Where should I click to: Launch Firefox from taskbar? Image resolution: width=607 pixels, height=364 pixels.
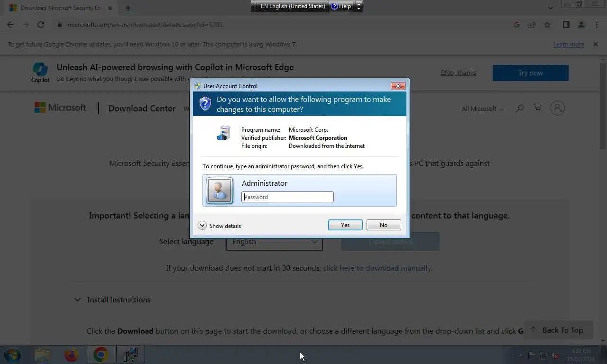click(71, 355)
